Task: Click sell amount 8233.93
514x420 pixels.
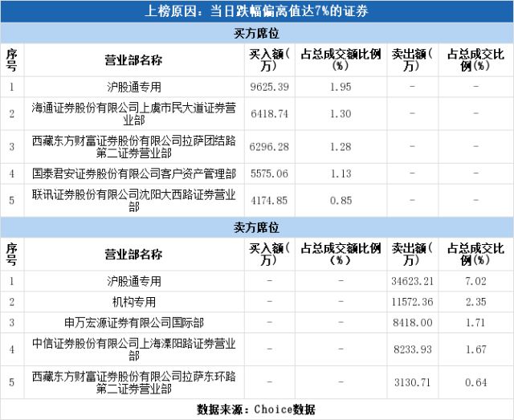Action: click(x=413, y=349)
